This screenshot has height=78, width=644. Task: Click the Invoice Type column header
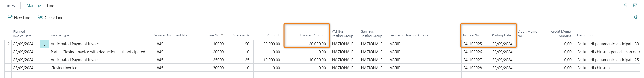(60, 35)
